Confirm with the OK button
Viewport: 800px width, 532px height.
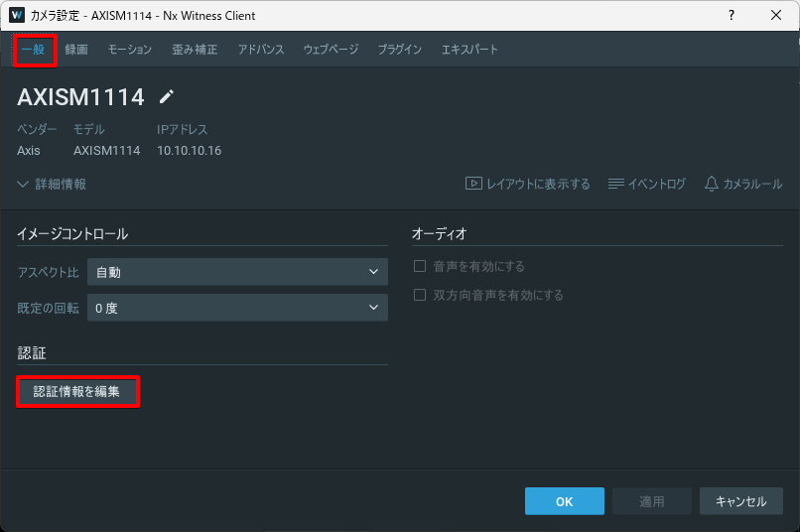coord(565,501)
